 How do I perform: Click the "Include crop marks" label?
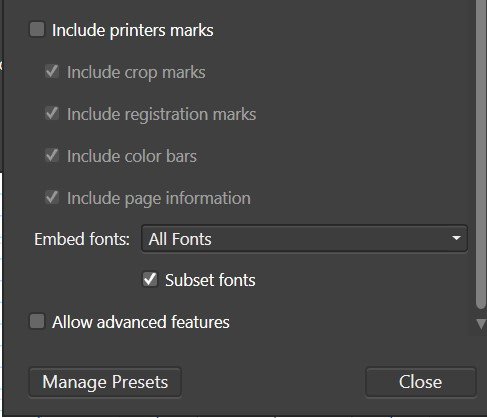tap(136, 73)
